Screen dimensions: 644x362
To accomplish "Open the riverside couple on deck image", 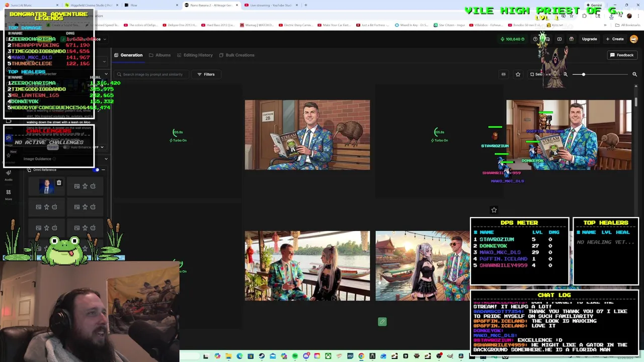I will pos(307,266).
